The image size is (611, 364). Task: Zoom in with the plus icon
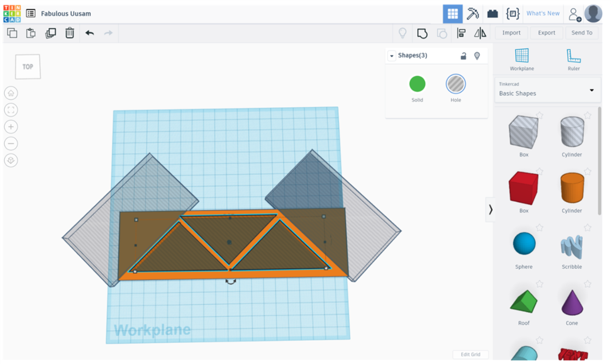click(x=11, y=127)
